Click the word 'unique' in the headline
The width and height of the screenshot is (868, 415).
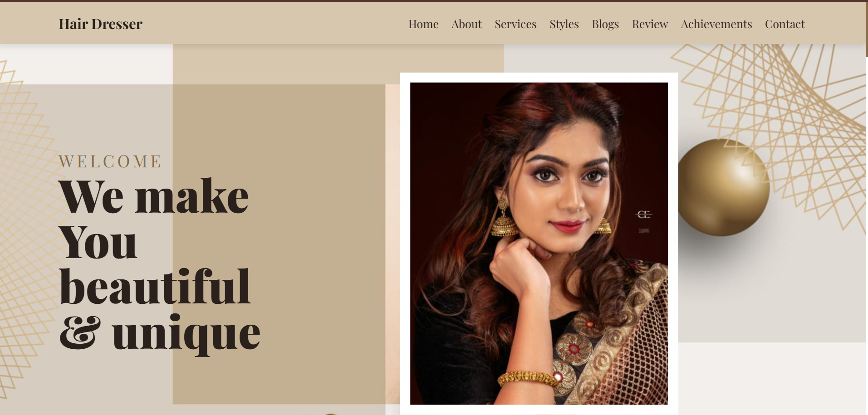pyautogui.click(x=186, y=334)
